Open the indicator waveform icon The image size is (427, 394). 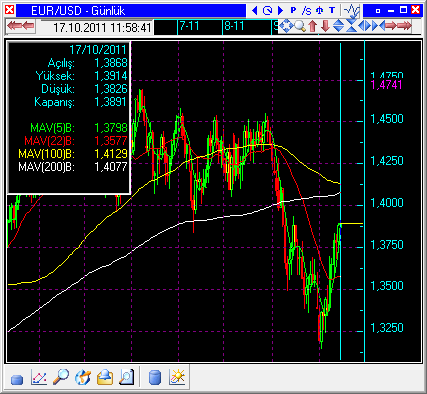(x=352, y=11)
